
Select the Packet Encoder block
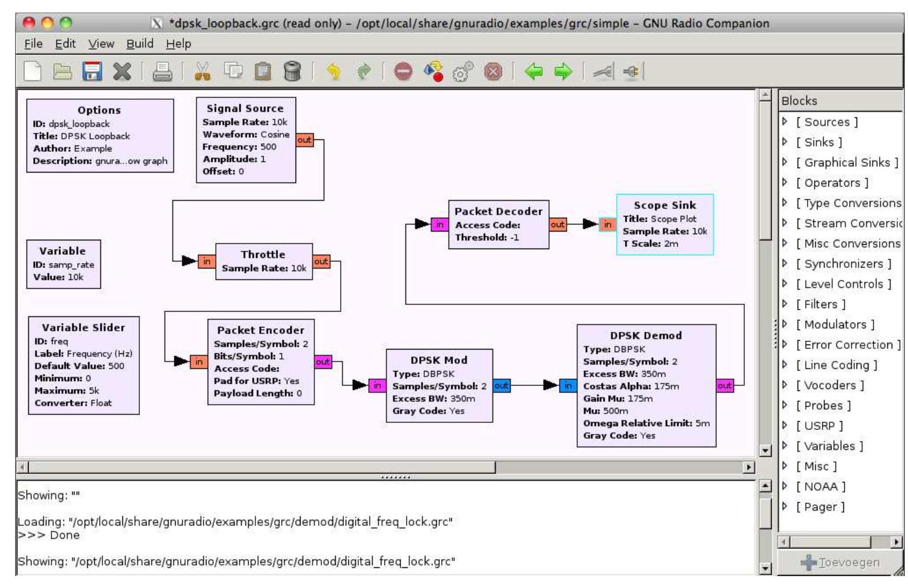point(261,362)
